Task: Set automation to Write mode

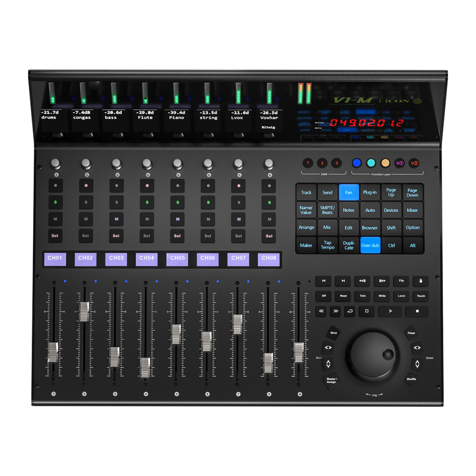Action: tap(382, 296)
